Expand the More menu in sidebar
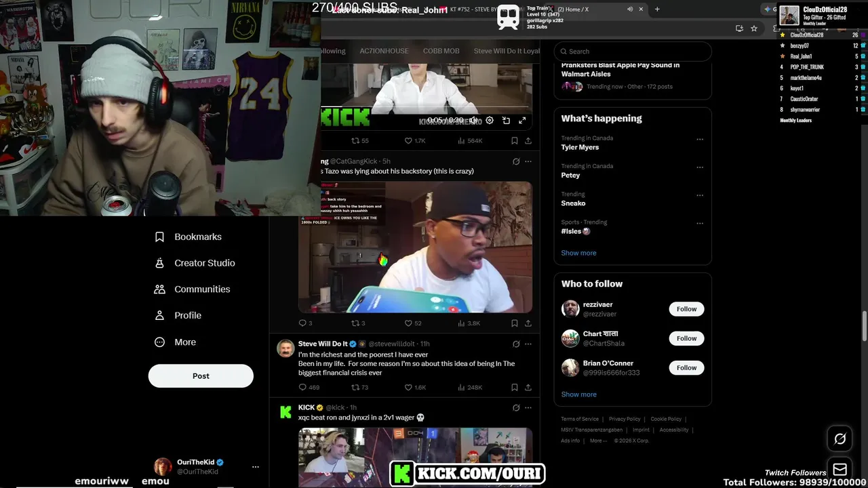868x488 pixels. tap(176, 342)
